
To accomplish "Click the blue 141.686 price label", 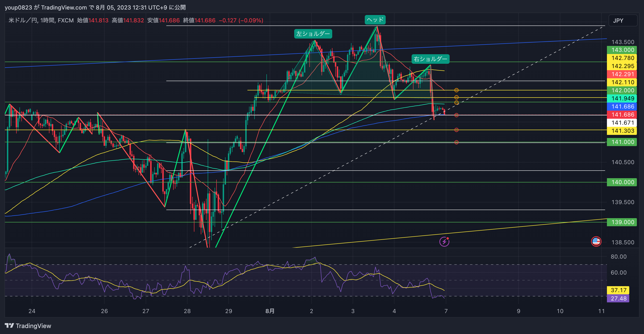I will 622,106.
